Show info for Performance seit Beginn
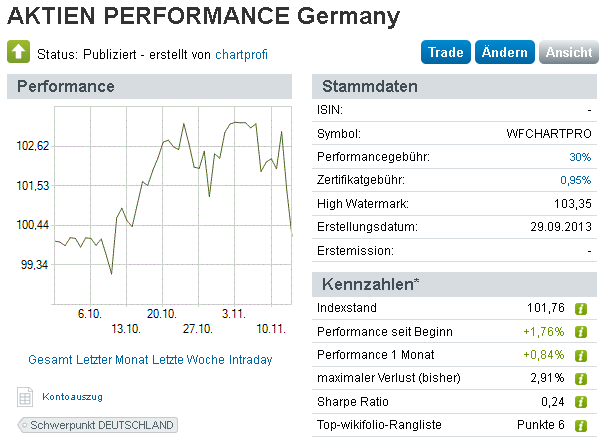Image resolution: width=605 pixels, height=443 pixels. (579, 331)
